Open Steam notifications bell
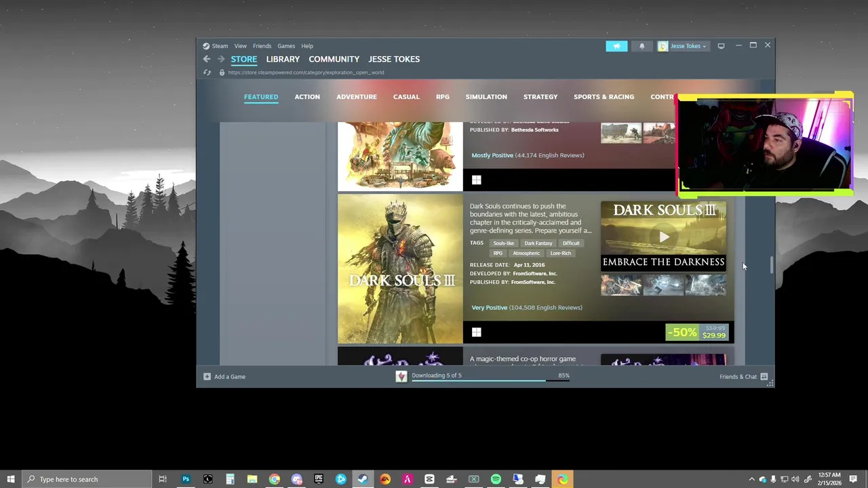This screenshot has width=868, height=488. (x=642, y=46)
